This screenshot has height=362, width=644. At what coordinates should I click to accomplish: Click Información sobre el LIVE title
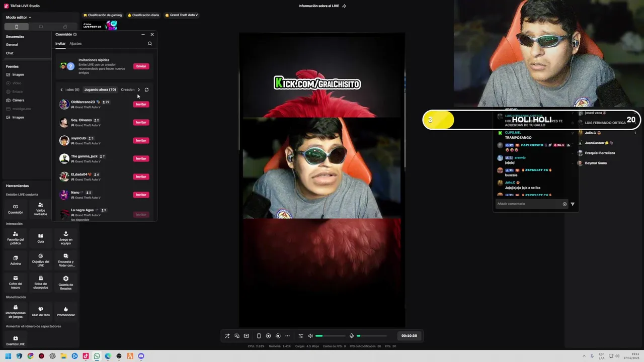(318, 6)
